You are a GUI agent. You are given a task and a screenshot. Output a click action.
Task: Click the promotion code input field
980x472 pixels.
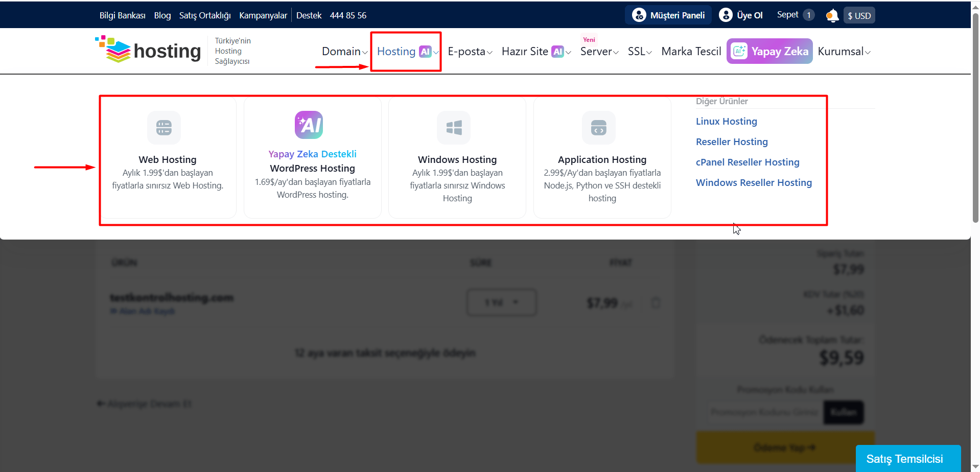click(x=765, y=412)
